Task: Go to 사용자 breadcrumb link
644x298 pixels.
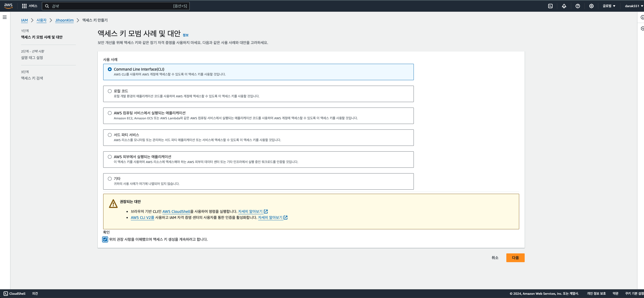Action: tap(42, 20)
